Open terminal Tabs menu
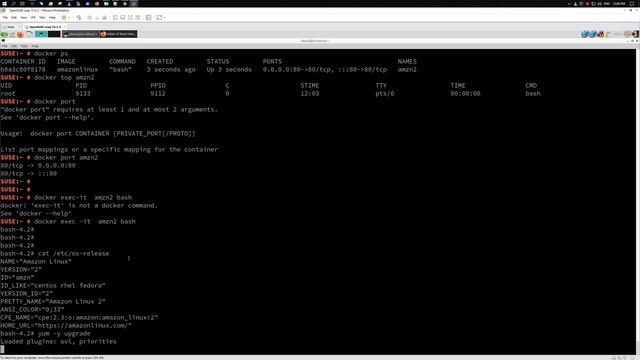Screen dimensions: 640x360 24,46
